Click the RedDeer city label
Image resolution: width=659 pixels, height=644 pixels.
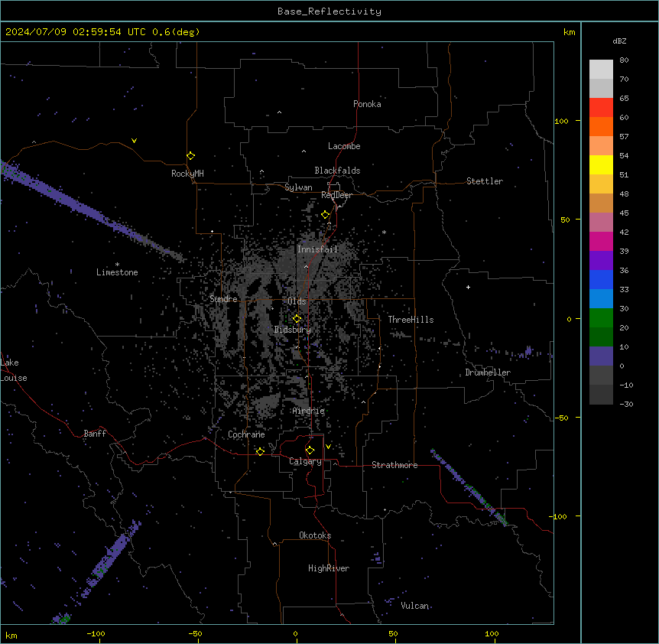coord(336,195)
